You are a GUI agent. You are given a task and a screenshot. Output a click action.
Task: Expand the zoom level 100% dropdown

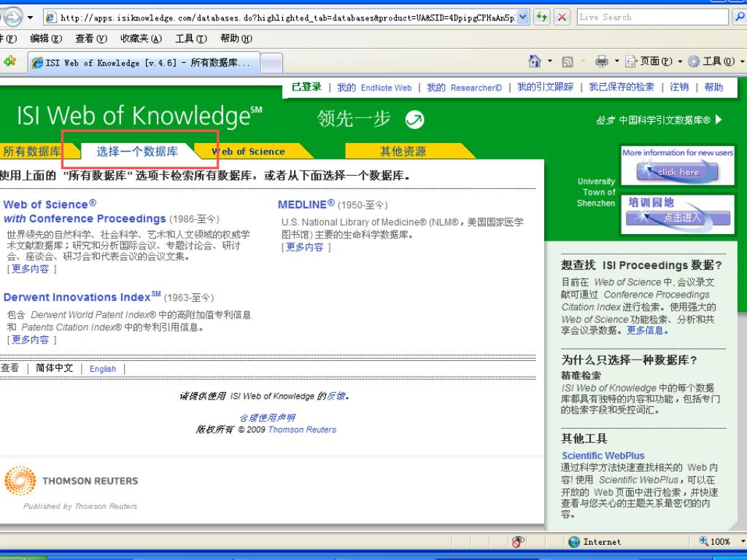743,542
